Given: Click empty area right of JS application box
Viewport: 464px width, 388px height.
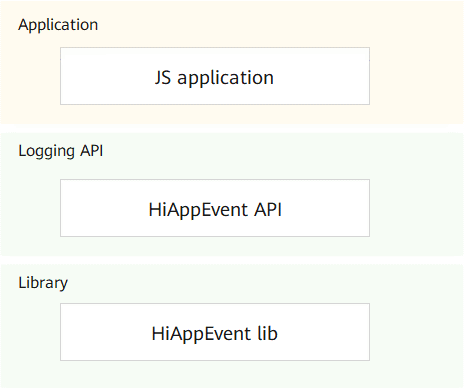Looking at the screenshot, I should click(417, 76).
